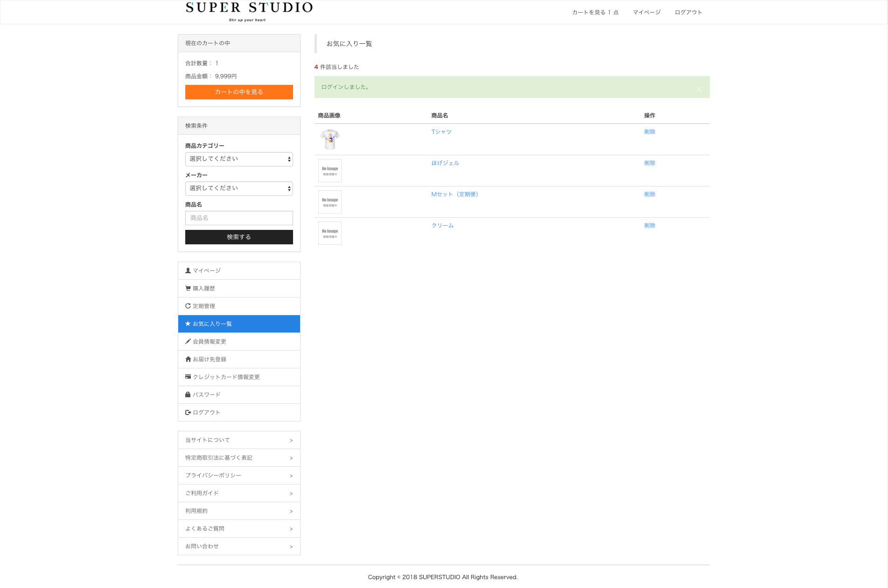Open よくあるご質問 page
This screenshot has width=888, height=588.
coord(239,529)
